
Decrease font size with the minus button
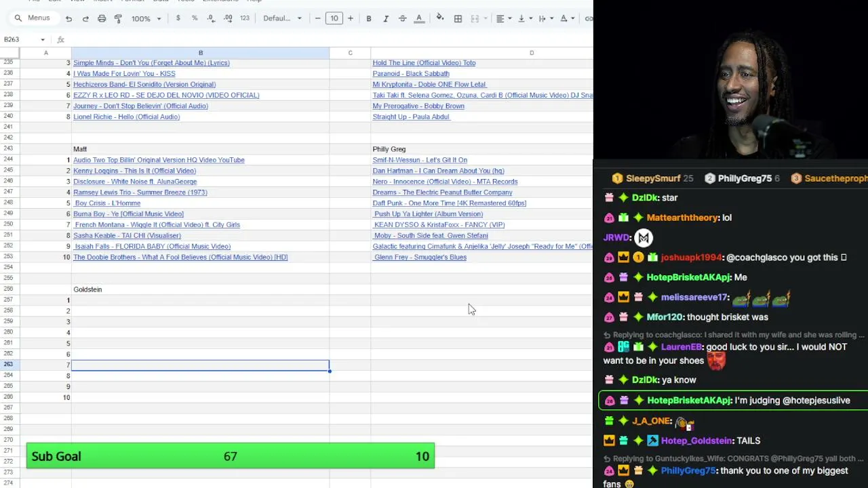[x=317, y=18]
